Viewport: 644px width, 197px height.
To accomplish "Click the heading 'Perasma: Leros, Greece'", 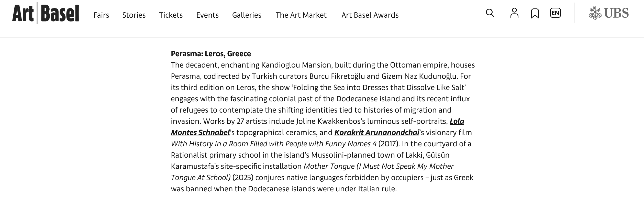I will 211,54.
